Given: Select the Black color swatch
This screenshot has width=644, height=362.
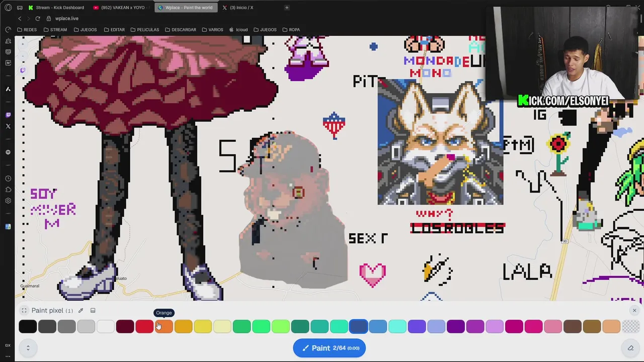Looking at the screenshot, I should [x=28, y=327].
